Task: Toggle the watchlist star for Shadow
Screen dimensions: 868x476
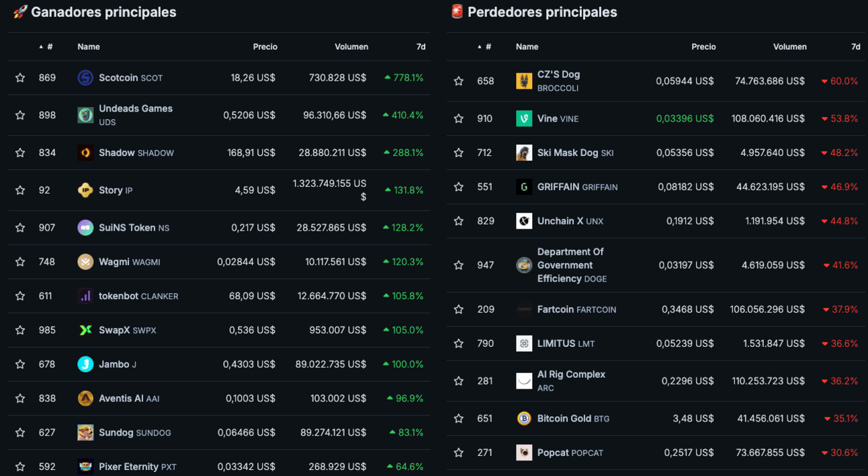Action: 20,153
